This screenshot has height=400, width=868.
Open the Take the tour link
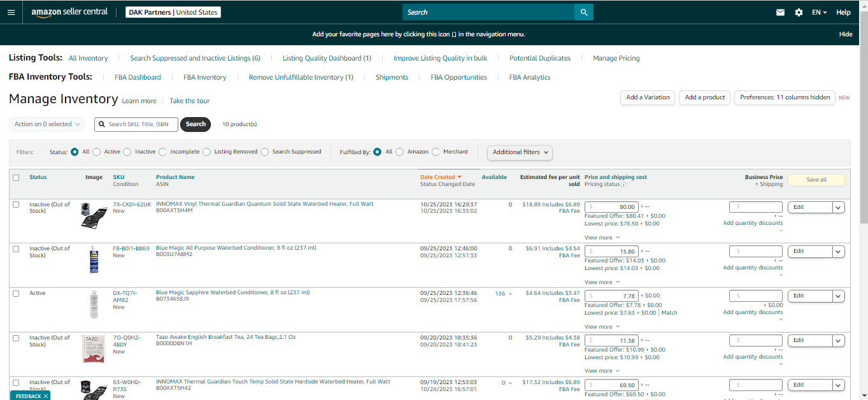pyautogui.click(x=189, y=101)
